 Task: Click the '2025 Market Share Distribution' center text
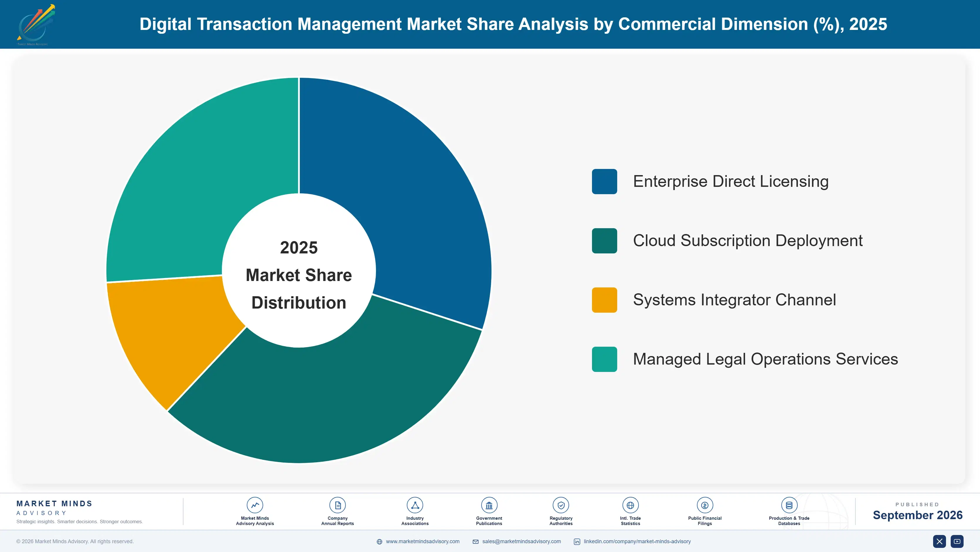(299, 275)
